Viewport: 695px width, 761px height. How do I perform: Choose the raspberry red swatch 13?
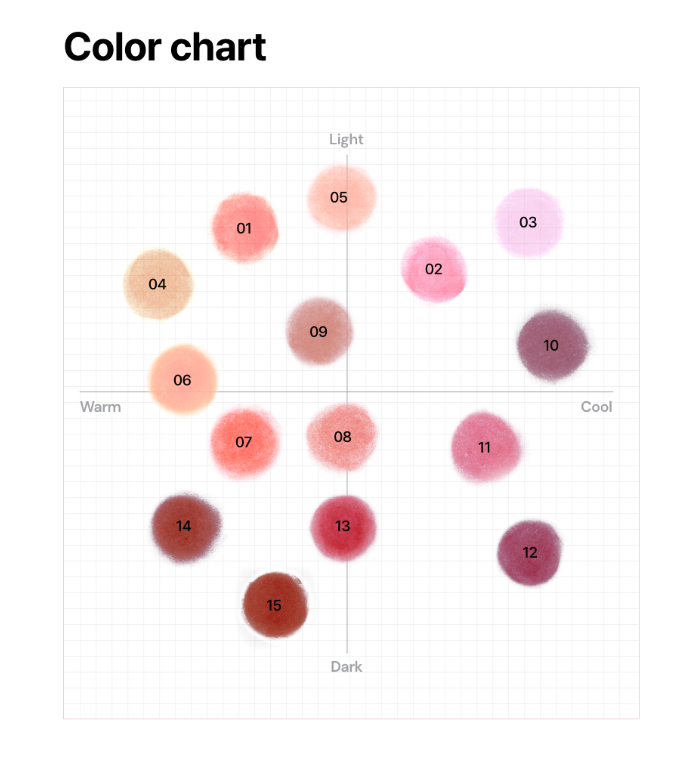[343, 526]
